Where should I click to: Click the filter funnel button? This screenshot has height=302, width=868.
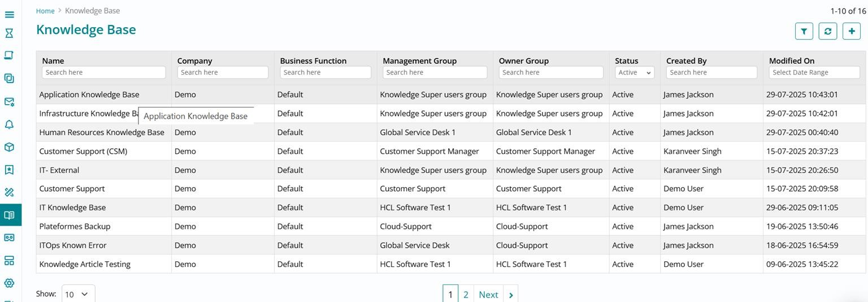point(804,31)
